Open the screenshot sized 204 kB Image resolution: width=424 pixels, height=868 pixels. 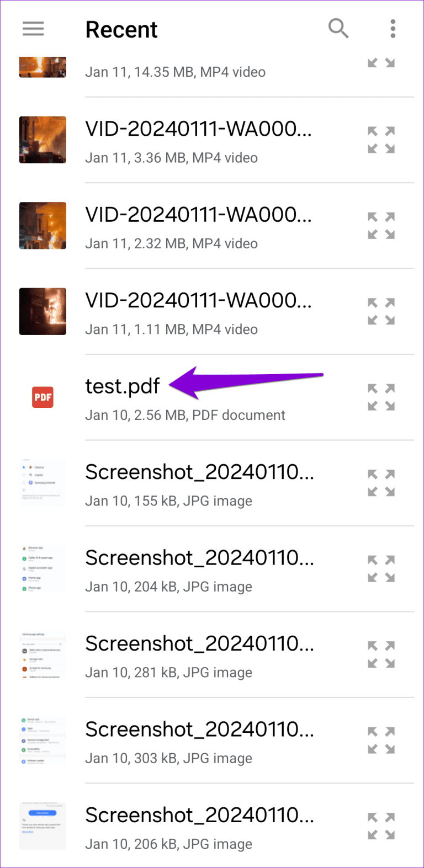(x=199, y=557)
